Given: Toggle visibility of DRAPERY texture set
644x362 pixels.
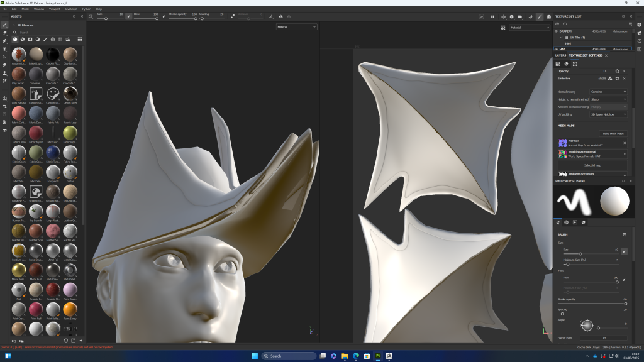Looking at the screenshot, I should [557, 31].
